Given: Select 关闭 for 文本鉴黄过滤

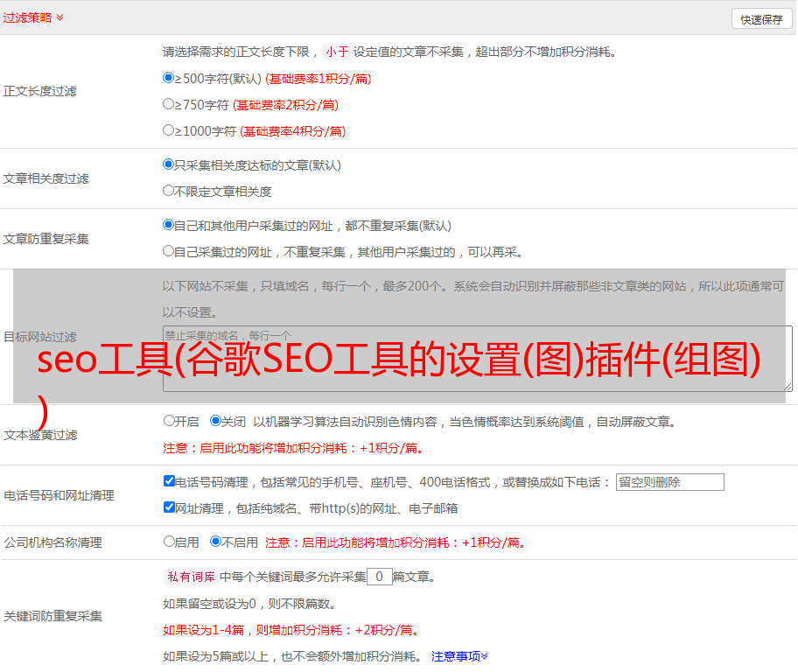Looking at the screenshot, I should (x=215, y=421).
